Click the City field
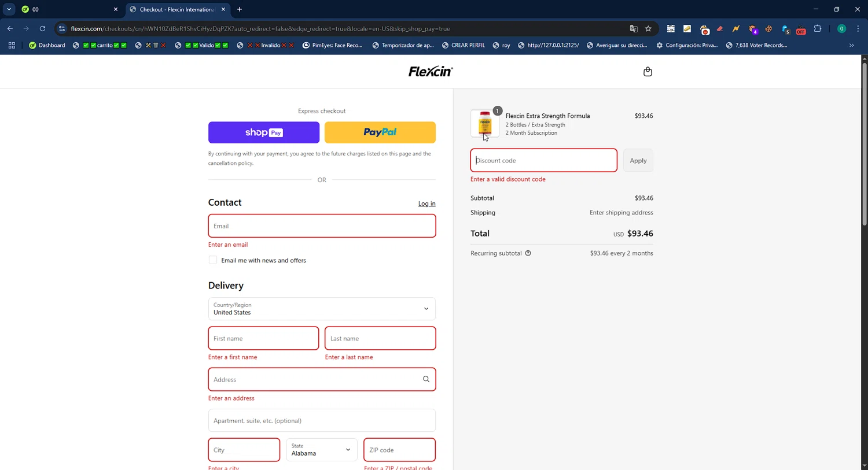The height and width of the screenshot is (470, 868). coord(244,450)
